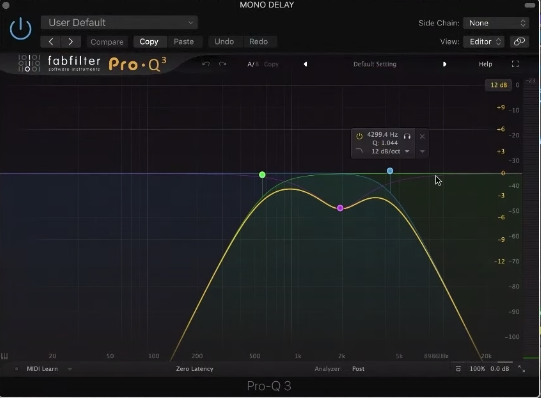The height and width of the screenshot is (398, 541).
Task: Click the link chain icon
Action: 519,42
